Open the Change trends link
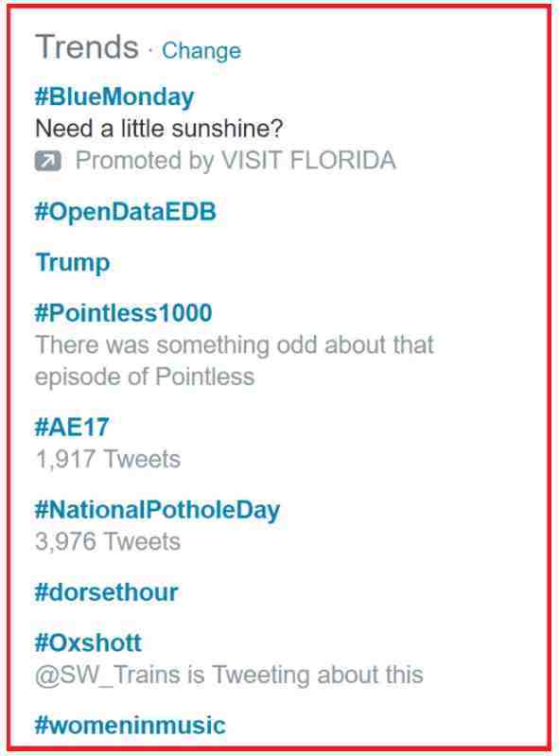 (201, 51)
